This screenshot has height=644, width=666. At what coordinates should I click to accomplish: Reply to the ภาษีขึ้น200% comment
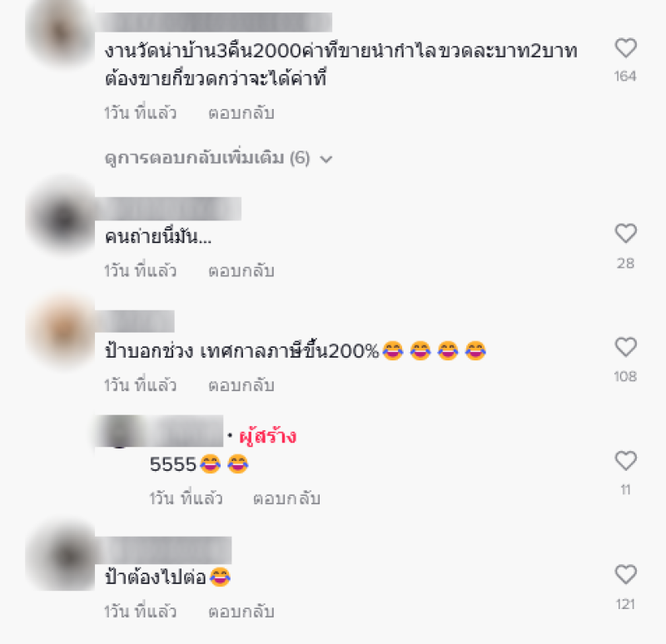pos(241,385)
